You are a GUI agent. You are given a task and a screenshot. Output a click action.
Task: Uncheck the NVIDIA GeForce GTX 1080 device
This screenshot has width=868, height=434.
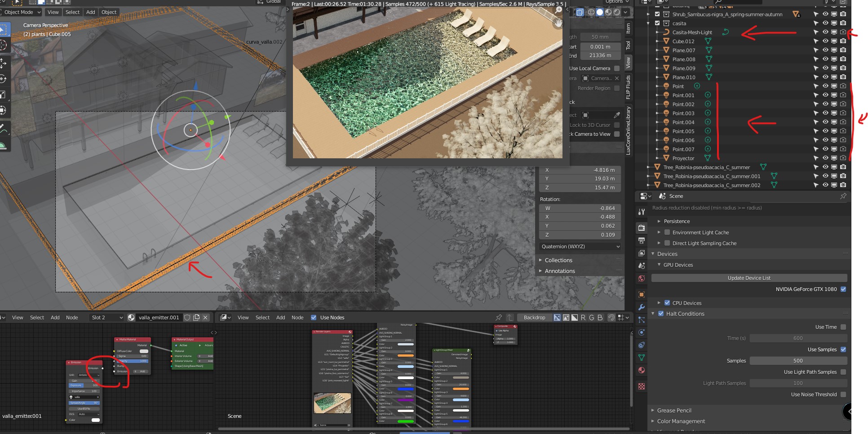(x=843, y=289)
